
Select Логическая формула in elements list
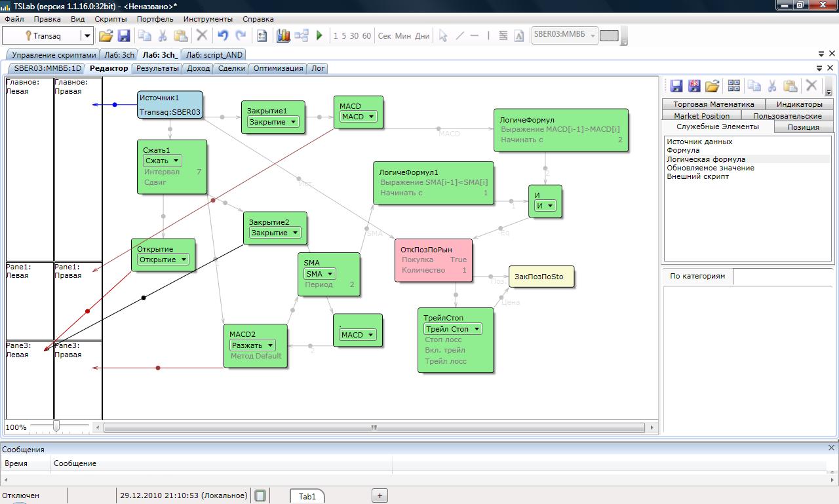click(706, 159)
